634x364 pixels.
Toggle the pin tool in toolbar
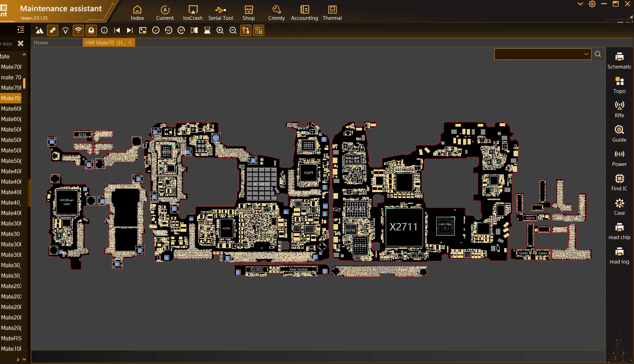(x=53, y=31)
